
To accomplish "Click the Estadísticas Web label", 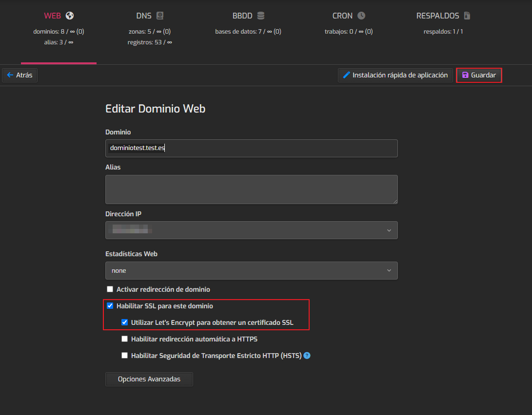I will 131,254.
